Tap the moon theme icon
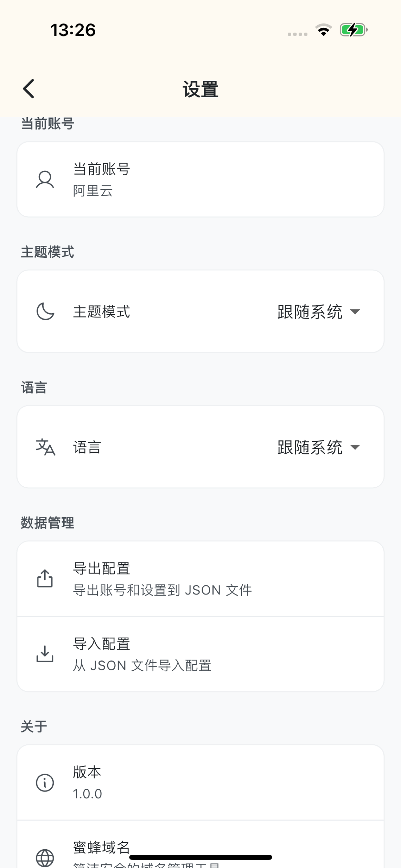 point(45,311)
